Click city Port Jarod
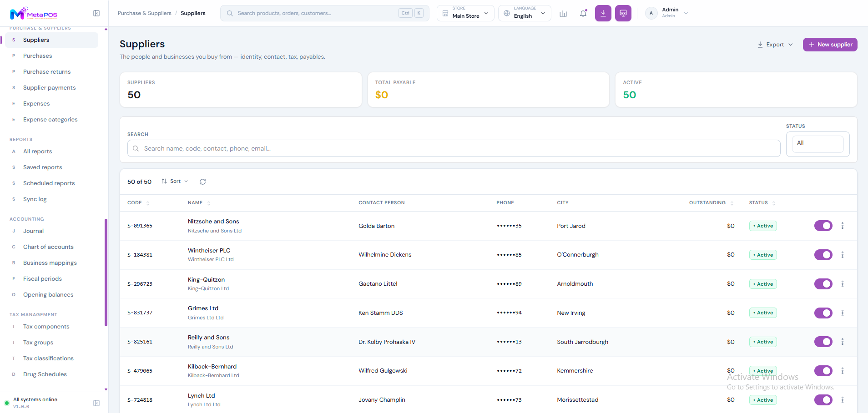Image resolution: width=868 pixels, height=414 pixels. pyautogui.click(x=571, y=226)
